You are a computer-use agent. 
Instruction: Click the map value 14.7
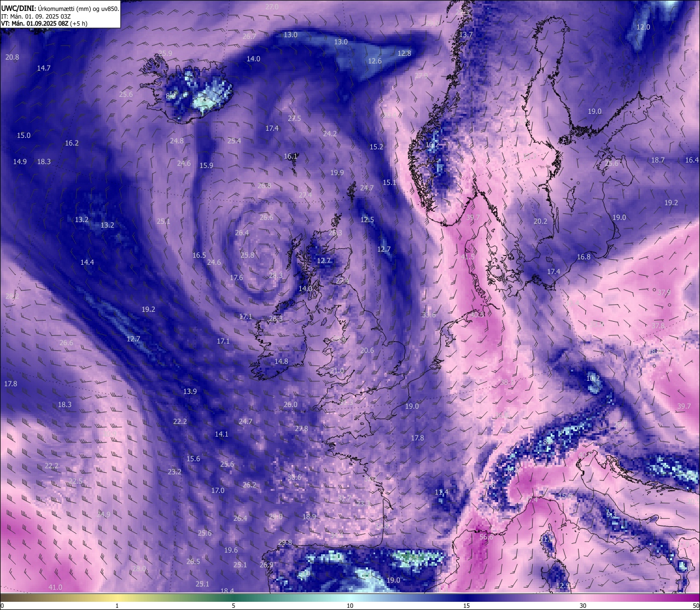[x=44, y=68]
